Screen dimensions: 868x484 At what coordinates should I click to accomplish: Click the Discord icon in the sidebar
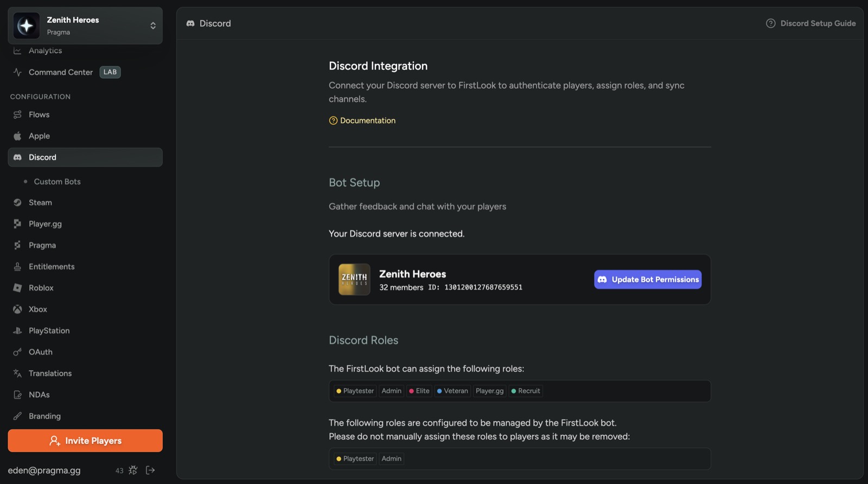click(x=17, y=157)
